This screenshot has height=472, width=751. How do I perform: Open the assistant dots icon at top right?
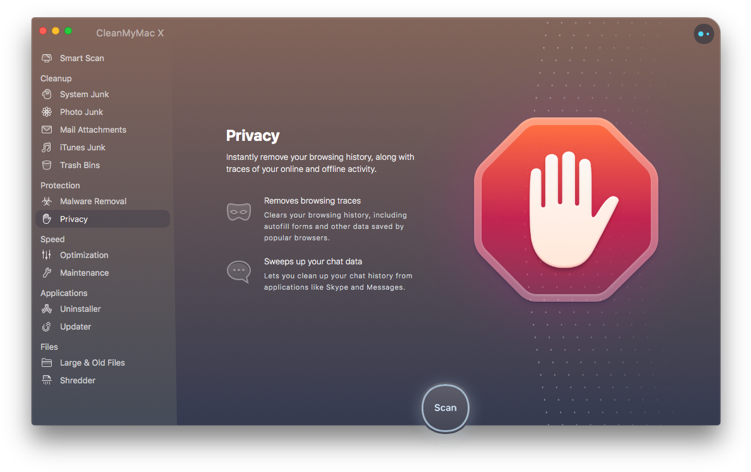tap(704, 34)
